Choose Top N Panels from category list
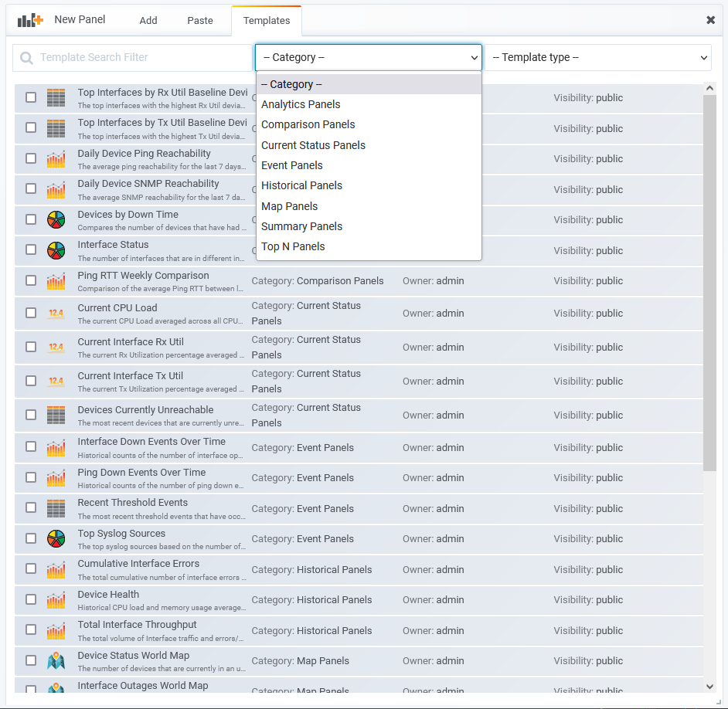728x709 pixels. point(293,246)
